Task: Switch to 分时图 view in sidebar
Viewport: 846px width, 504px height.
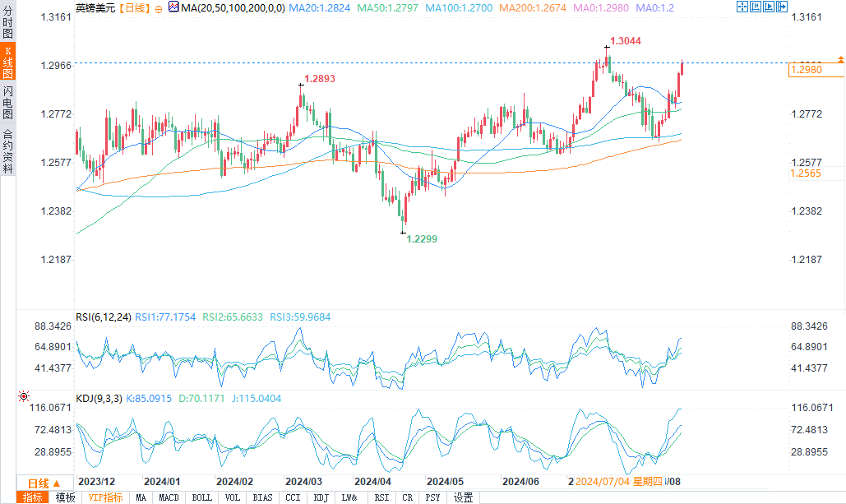Action: 7,21
